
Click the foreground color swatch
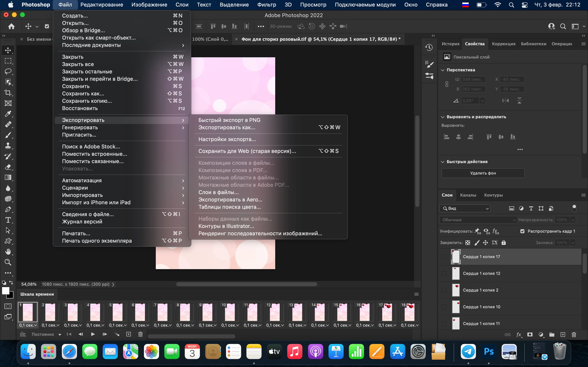5,291
